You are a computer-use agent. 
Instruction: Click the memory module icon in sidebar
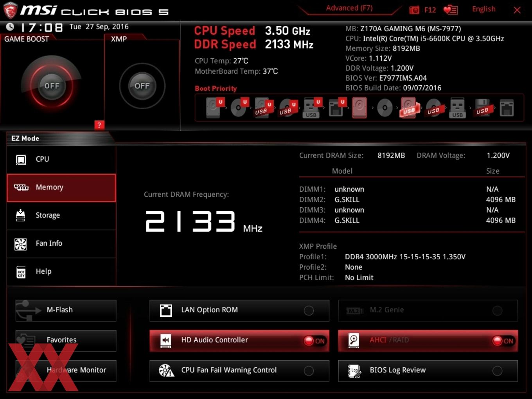[x=21, y=187]
